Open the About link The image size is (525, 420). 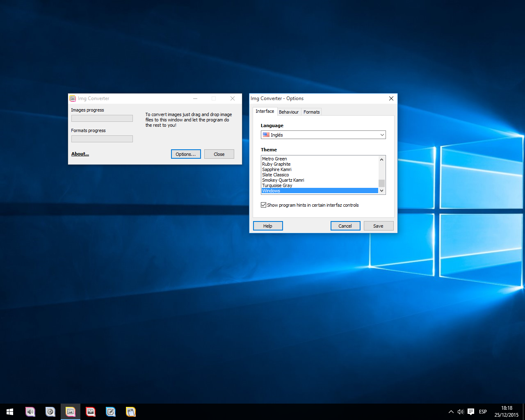point(80,154)
